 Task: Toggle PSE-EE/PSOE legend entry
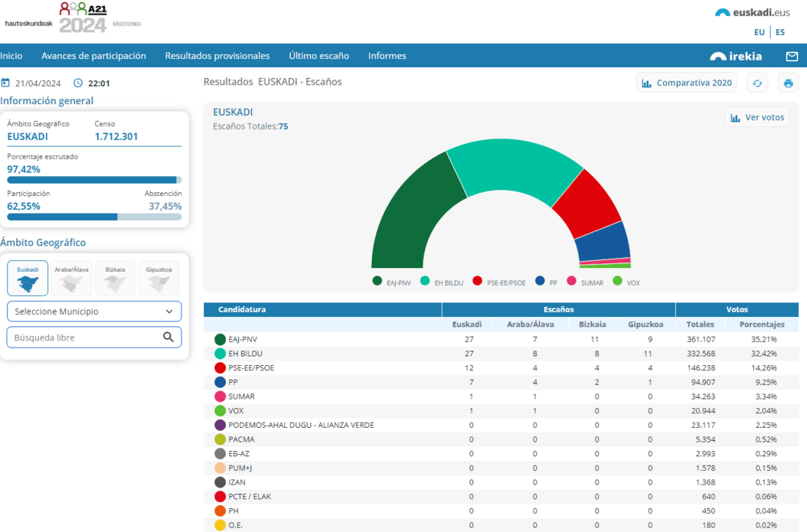point(499,282)
